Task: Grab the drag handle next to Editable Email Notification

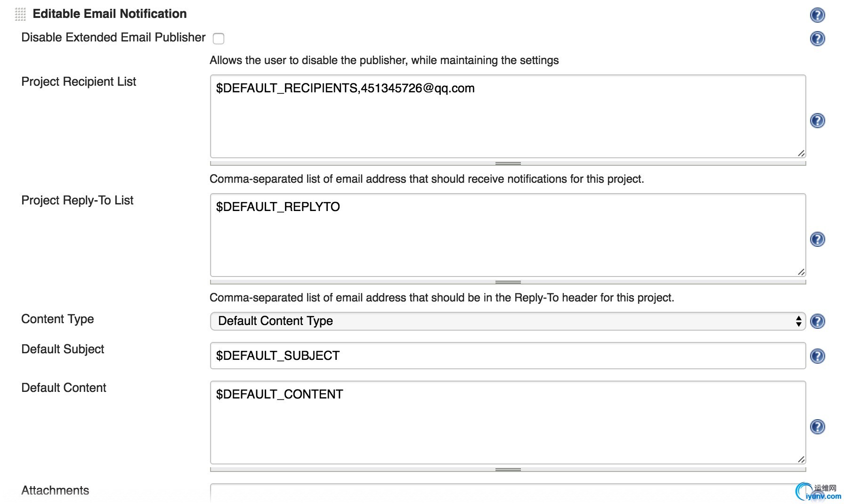Action: (x=20, y=14)
